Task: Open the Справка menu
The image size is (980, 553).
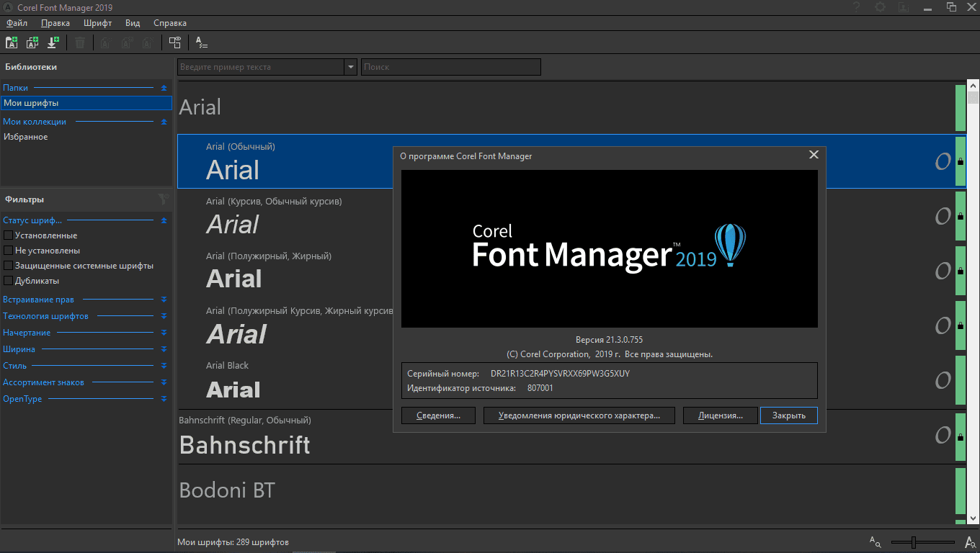Action: tap(170, 23)
